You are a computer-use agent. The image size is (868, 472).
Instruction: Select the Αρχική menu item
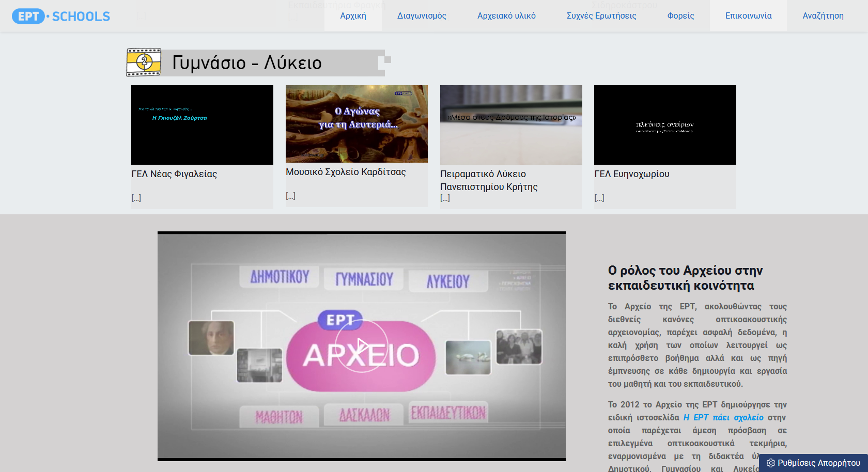352,15
